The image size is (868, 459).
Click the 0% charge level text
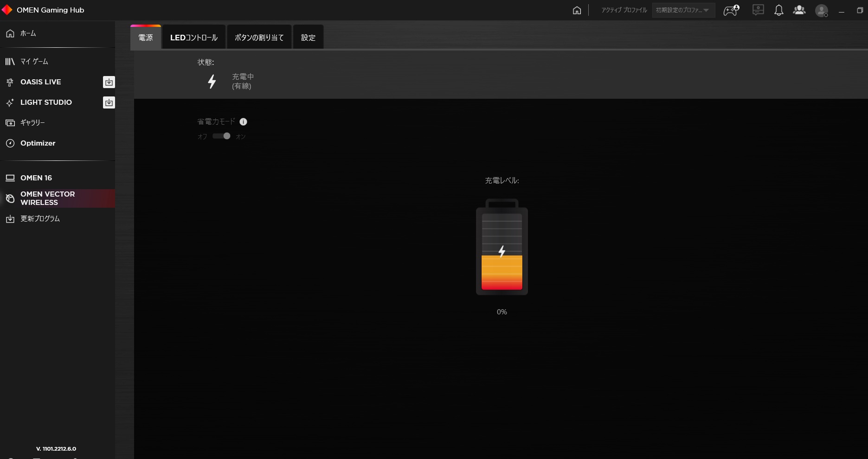click(x=502, y=312)
